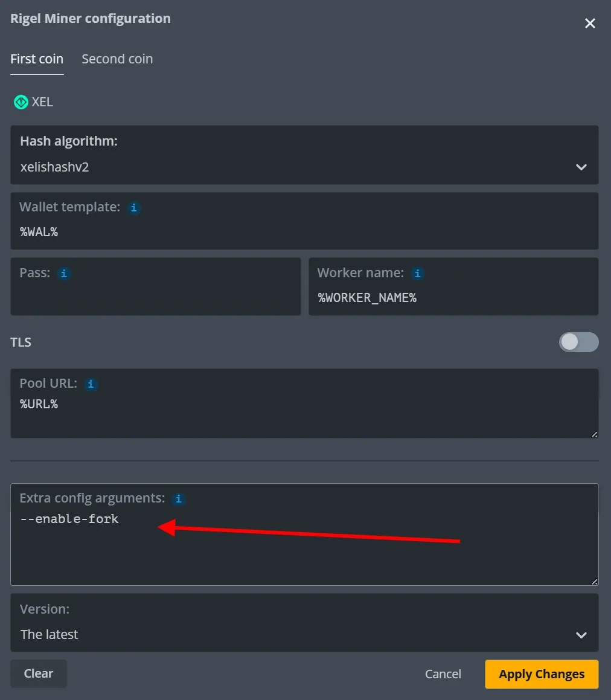Switch to the Second coin tab
The image size is (611, 700).
(x=117, y=59)
